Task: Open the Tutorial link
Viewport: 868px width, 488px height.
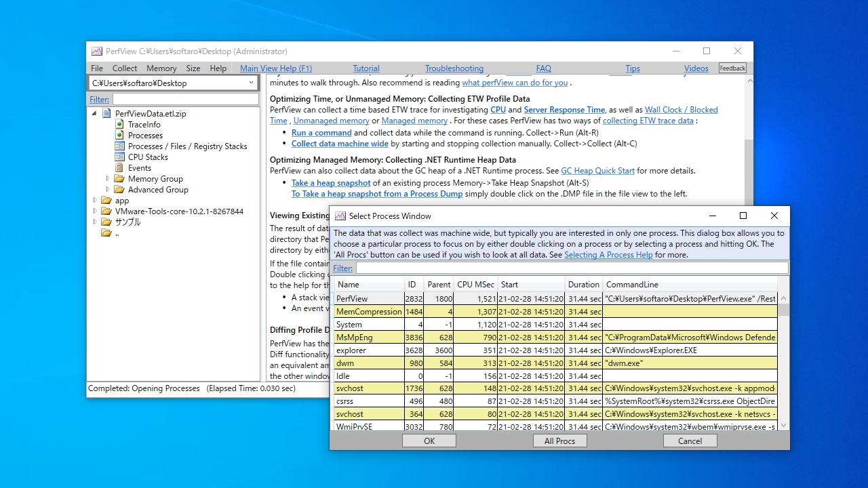Action: [x=366, y=68]
